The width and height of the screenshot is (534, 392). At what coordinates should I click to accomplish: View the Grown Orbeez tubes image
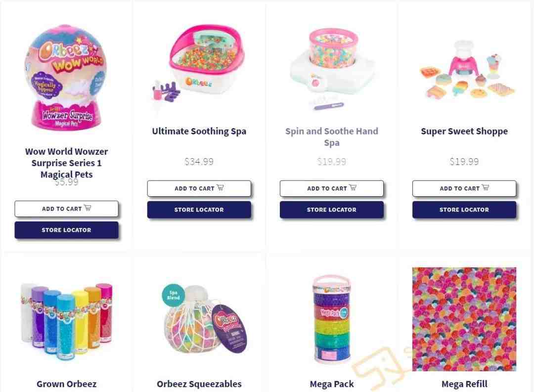tap(66, 321)
